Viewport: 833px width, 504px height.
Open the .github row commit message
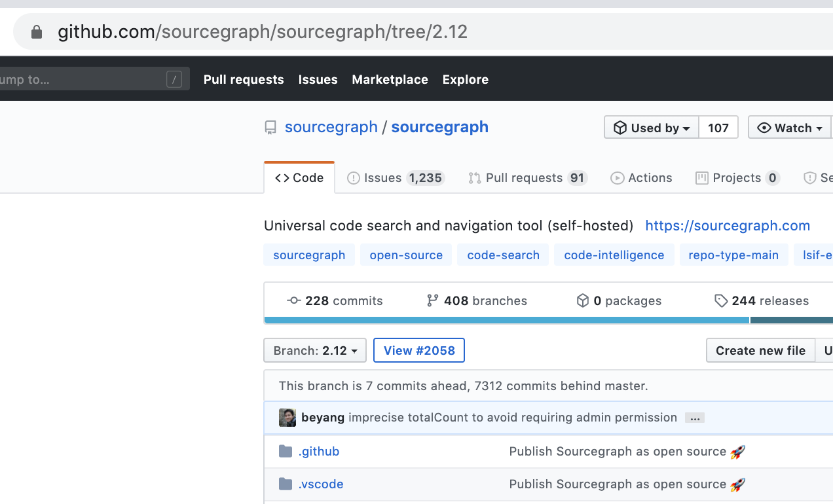627,451
